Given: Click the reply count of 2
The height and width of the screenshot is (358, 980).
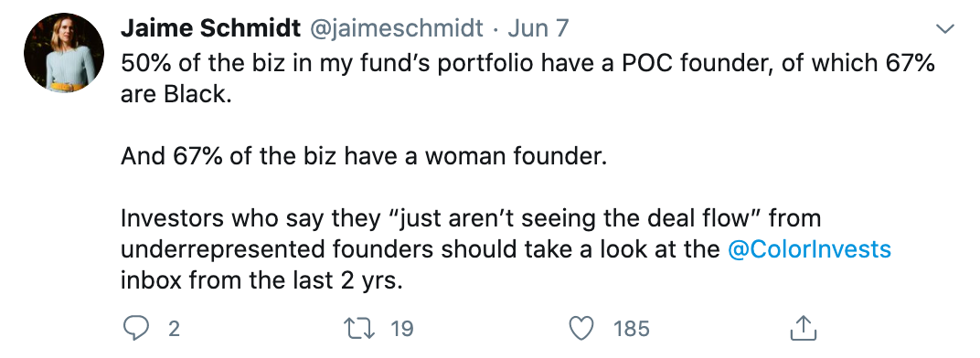Looking at the screenshot, I should click(x=173, y=329).
